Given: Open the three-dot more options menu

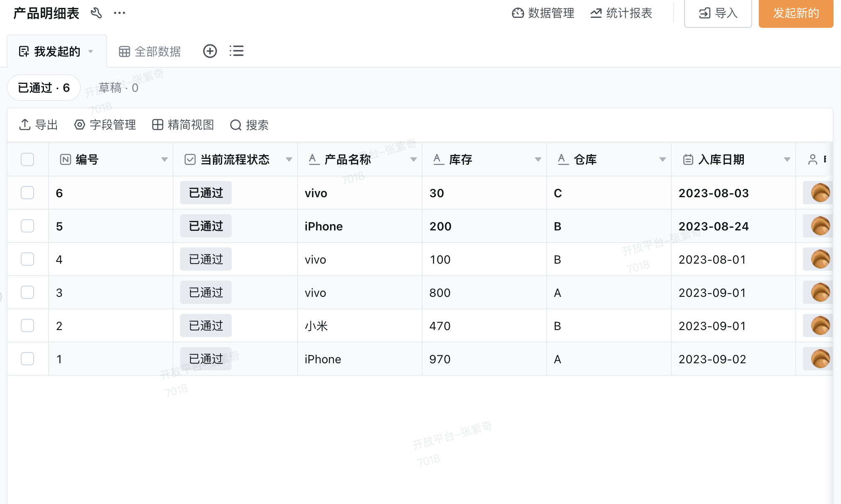Looking at the screenshot, I should point(120,13).
